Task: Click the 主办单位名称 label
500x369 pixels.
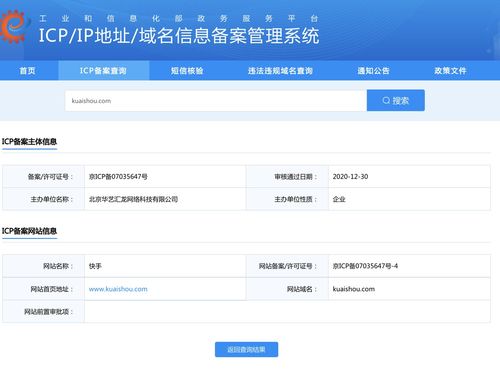Action: point(52,199)
